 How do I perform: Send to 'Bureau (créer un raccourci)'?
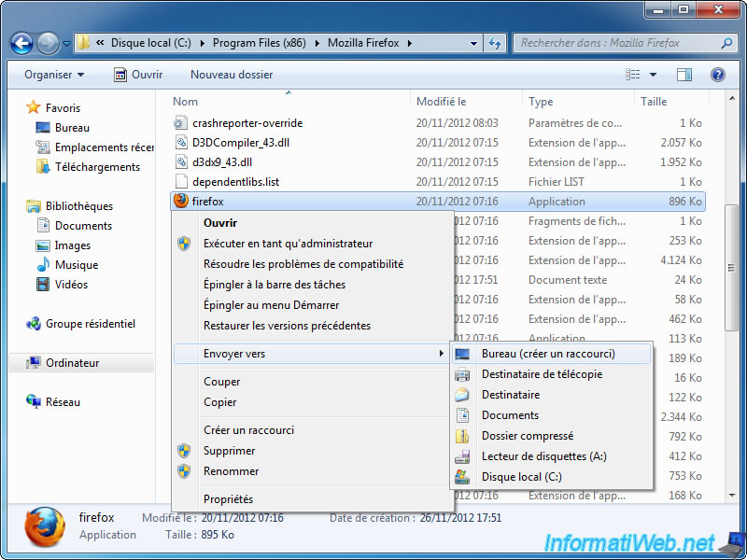point(552,354)
